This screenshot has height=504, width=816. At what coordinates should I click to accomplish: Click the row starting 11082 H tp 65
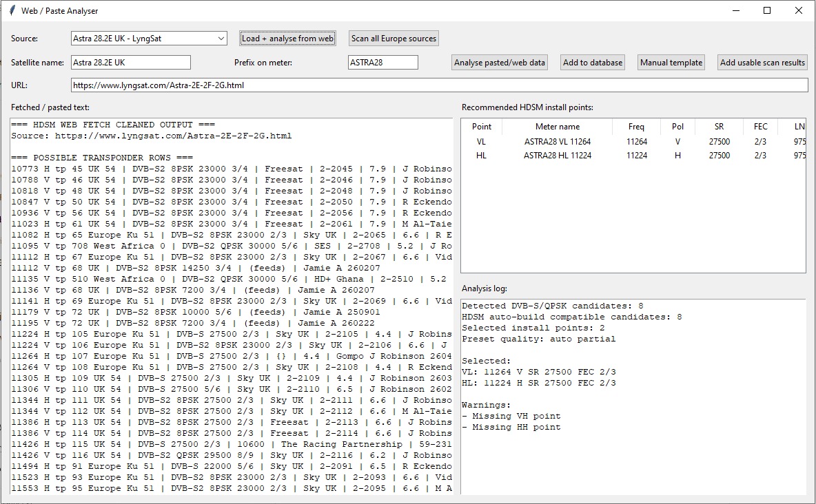[x=232, y=235]
